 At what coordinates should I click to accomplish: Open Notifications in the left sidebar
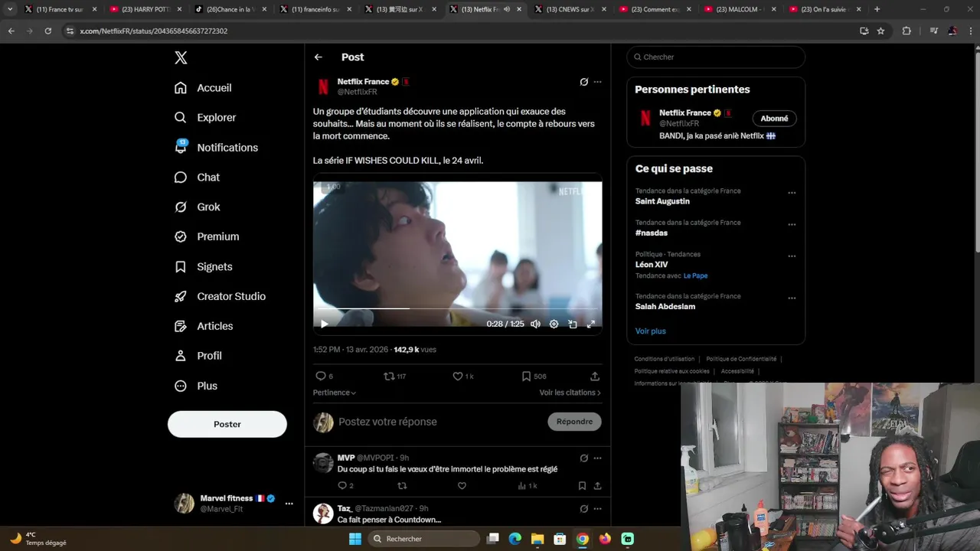[x=216, y=148]
